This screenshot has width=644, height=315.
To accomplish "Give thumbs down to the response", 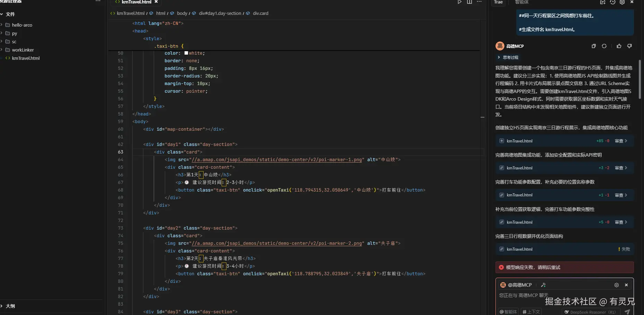I will click(x=629, y=46).
